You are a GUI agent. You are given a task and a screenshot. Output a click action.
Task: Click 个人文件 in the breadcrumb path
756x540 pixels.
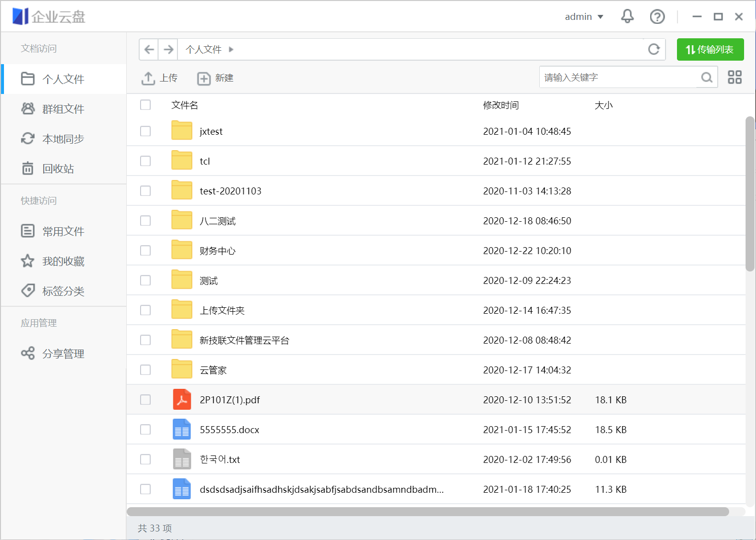point(203,49)
